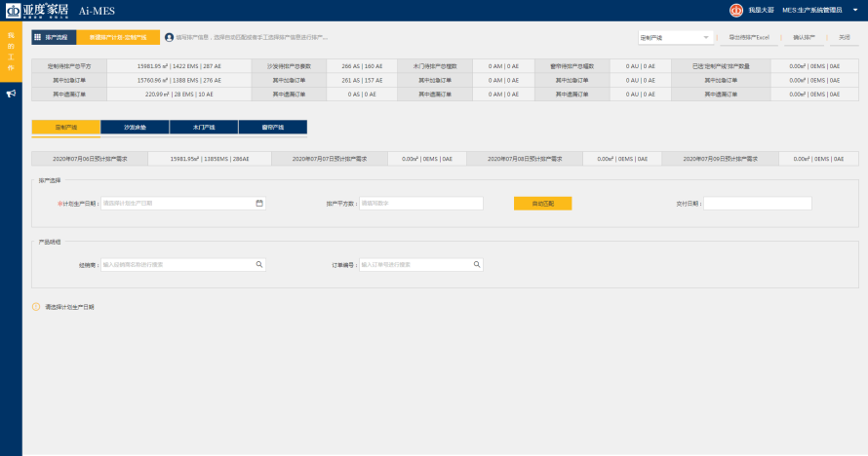Switch to the 沙发床垫 tab
This screenshot has height=456, width=868.
pyautogui.click(x=135, y=127)
